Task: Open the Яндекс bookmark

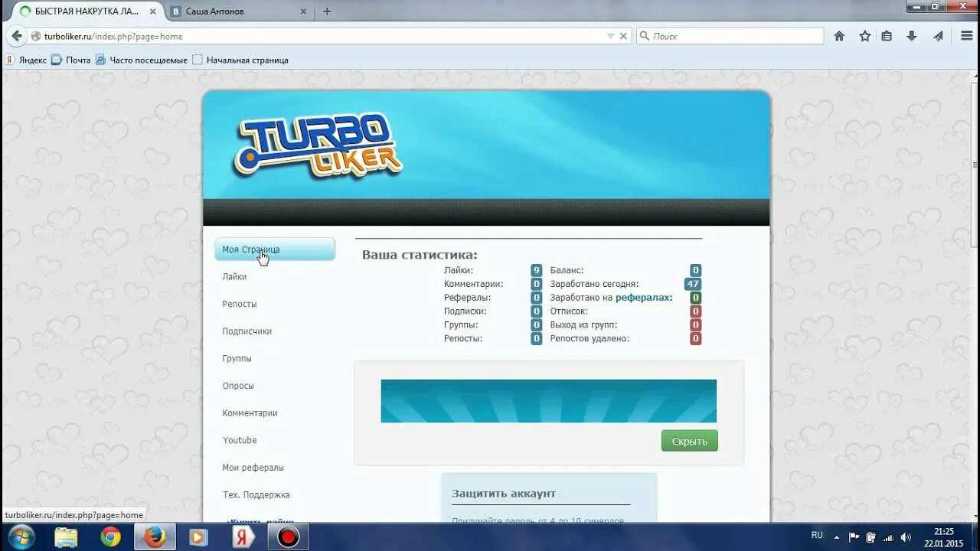Action: tap(26, 60)
